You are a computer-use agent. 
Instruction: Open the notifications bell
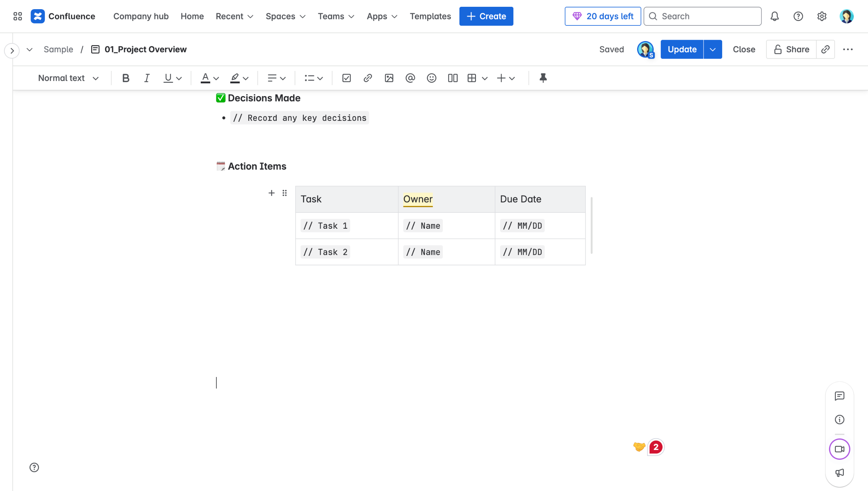click(774, 16)
